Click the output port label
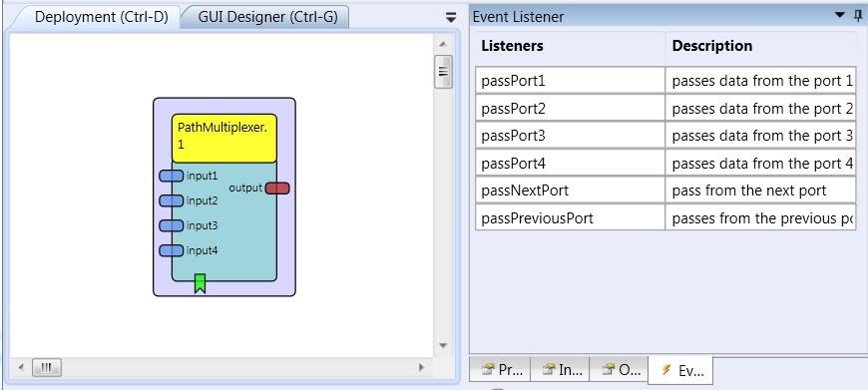868x390 pixels. click(x=245, y=189)
